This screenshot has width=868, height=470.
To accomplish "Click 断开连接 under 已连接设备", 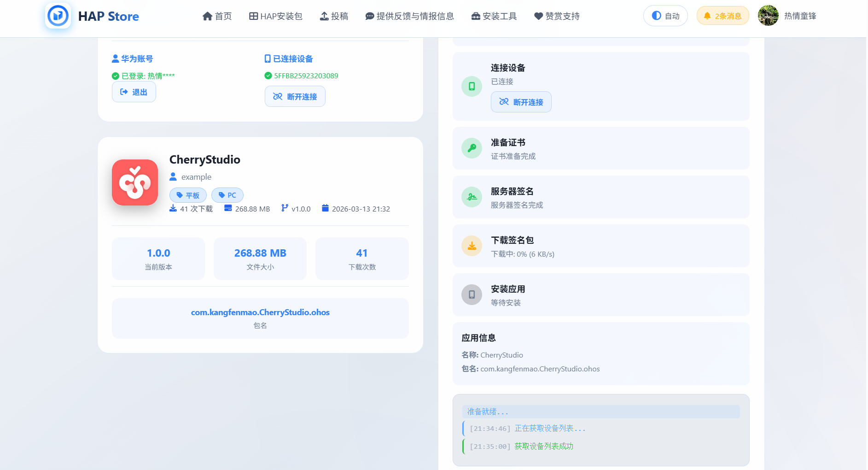I will click(x=295, y=96).
